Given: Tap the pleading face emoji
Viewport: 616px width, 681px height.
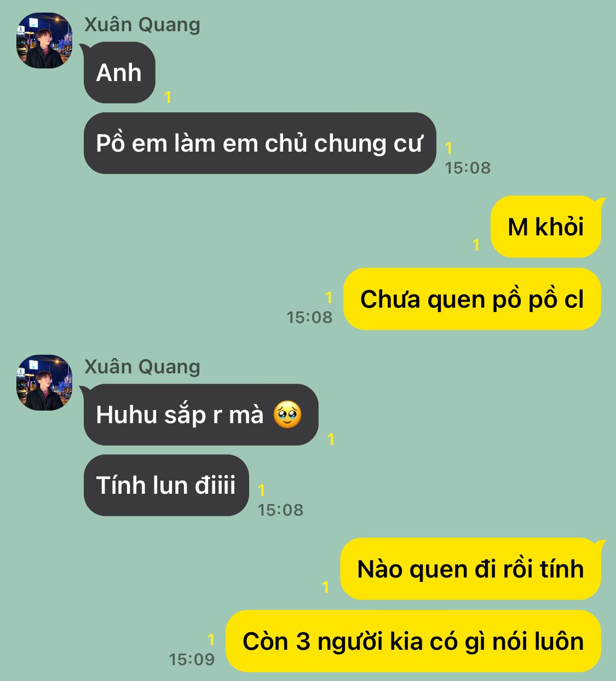Looking at the screenshot, I should point(287,414).
